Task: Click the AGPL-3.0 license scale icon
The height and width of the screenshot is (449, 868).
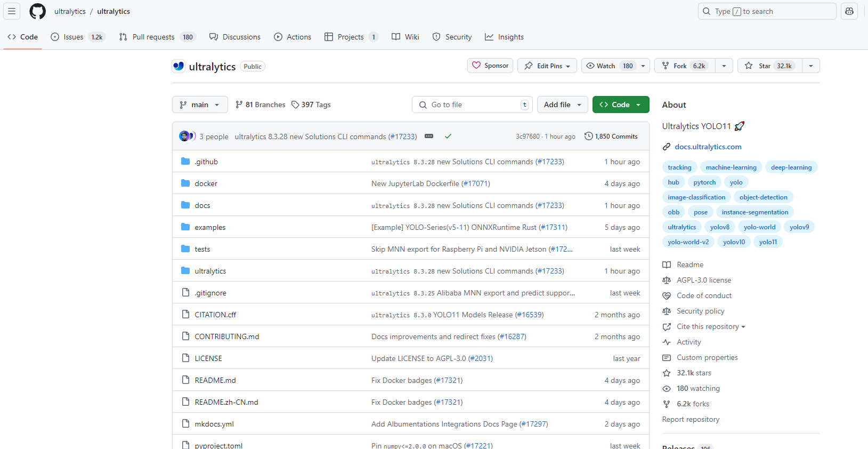Action: [667, 280]
